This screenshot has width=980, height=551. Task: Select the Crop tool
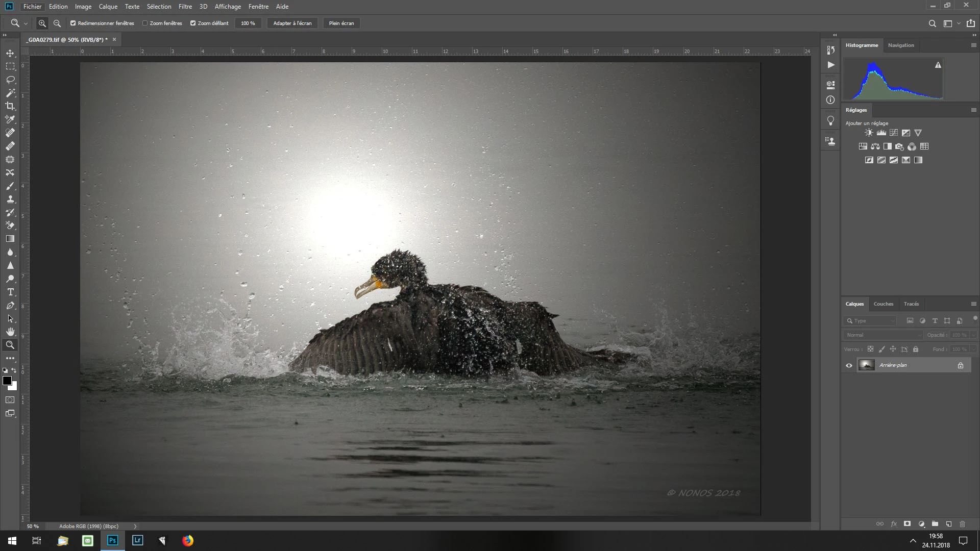point(10,106)
